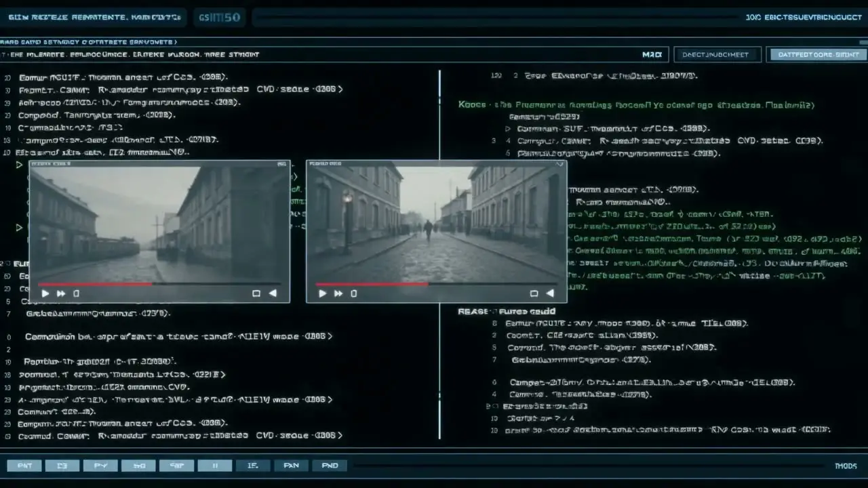
Task: Play the right video with the walking figure
Action: [323, 293]
